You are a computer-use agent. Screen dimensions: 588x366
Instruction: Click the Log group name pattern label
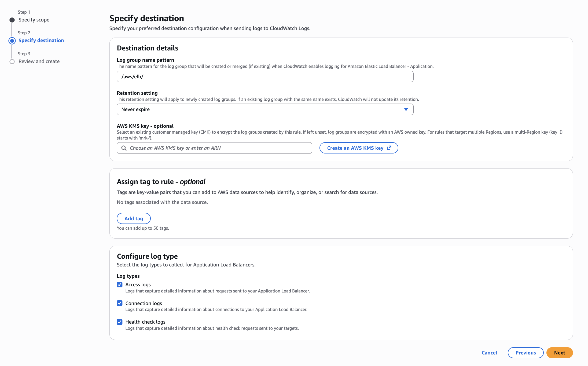(x=145, y=60)
